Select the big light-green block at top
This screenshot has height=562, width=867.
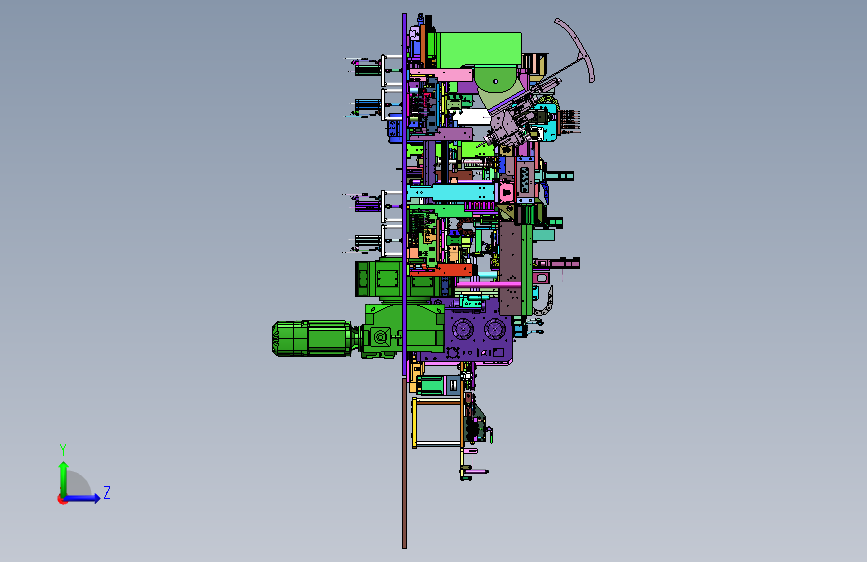[x=479, y=49]
